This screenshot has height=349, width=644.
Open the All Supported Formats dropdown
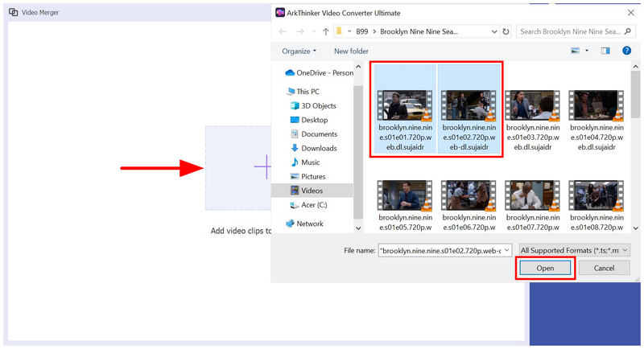(x=574, y=250)
